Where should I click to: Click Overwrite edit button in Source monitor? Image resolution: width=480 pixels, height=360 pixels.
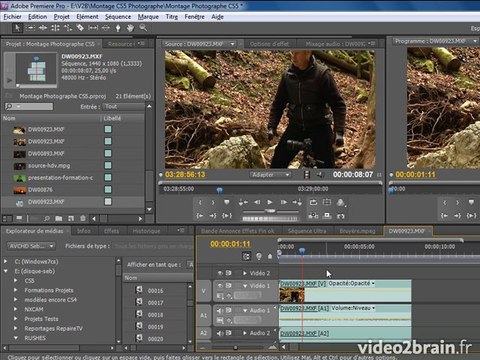[327, 216]
